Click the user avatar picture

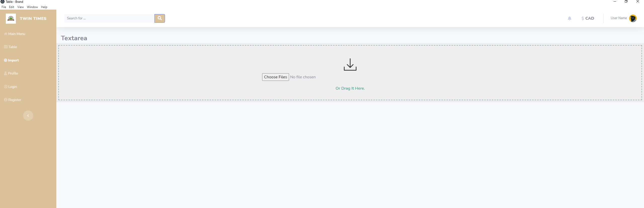tap(633, 18)
